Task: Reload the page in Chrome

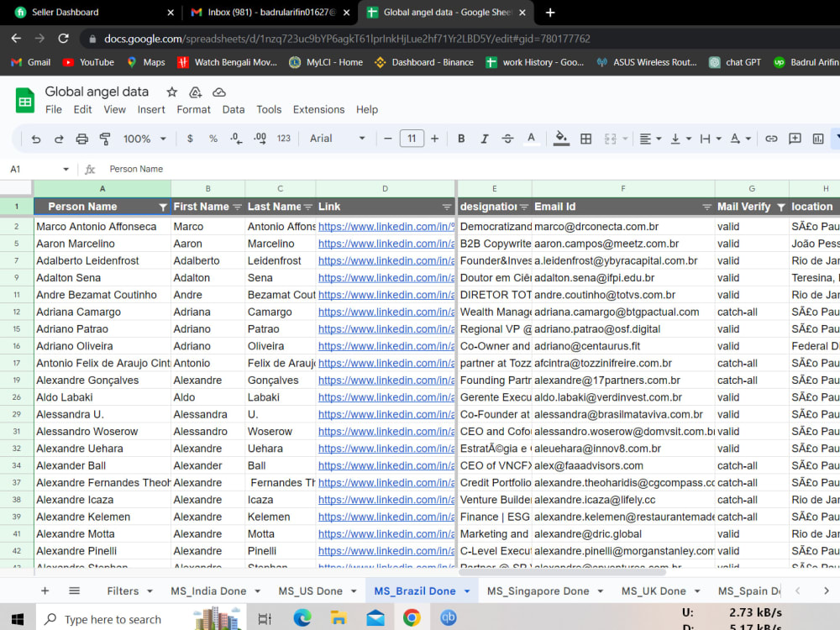Action: (x=63, y=39)
